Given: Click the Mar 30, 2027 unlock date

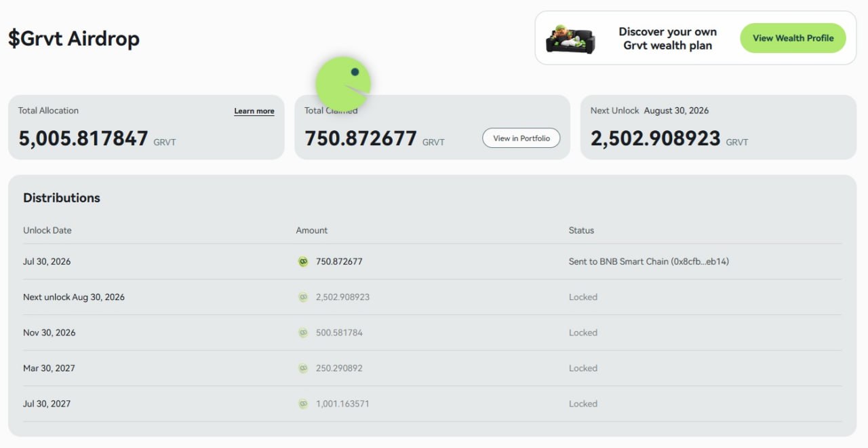Looking at the screenshot, I should tap(49, 368).
